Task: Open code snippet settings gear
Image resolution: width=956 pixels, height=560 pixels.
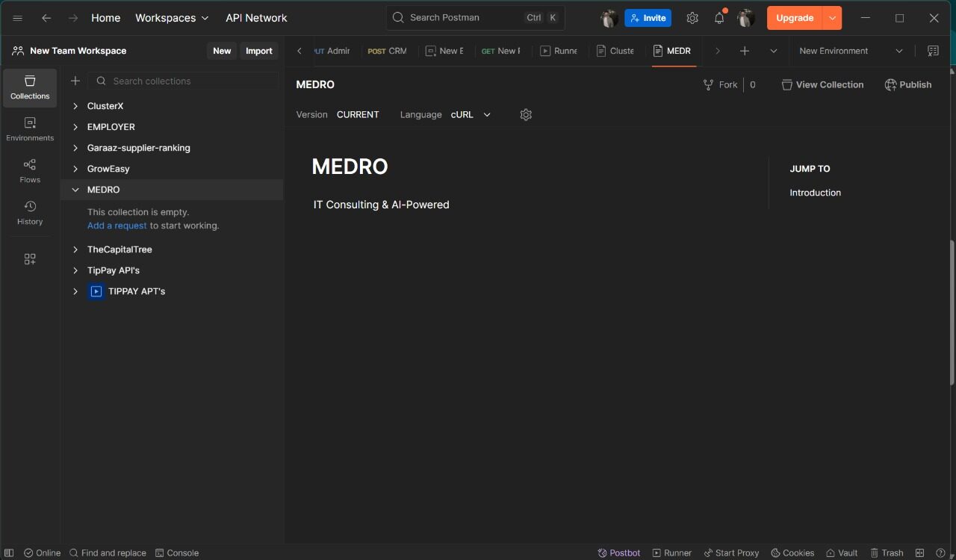Action: pos(526,114)
